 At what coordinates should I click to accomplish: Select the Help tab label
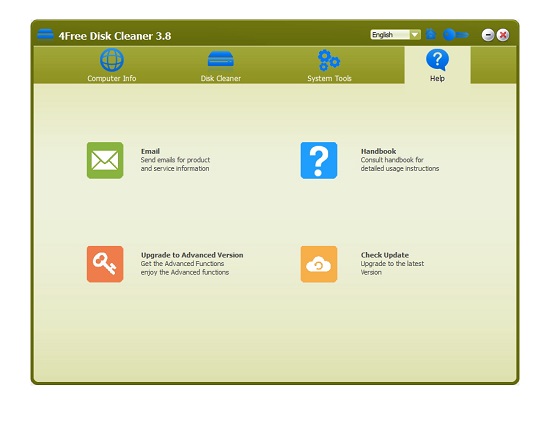pyautogui.click(x=437, y=79)
